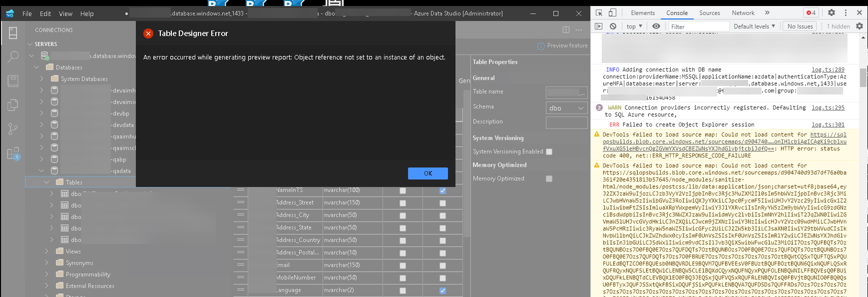Open the Explorer files view icon

(x=13, y=104)
